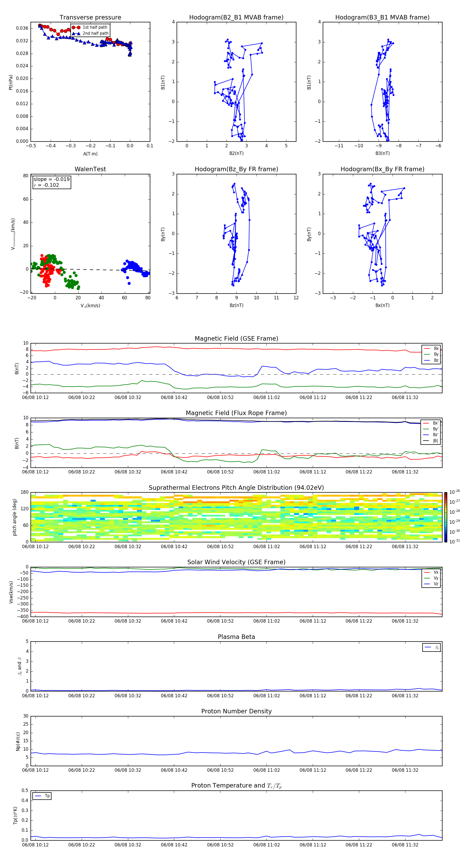The width and height of the screenshot is (473, 868).
Task: Click the 'Bx(nT)' x-axis label
Action: [x=382, y=305]
